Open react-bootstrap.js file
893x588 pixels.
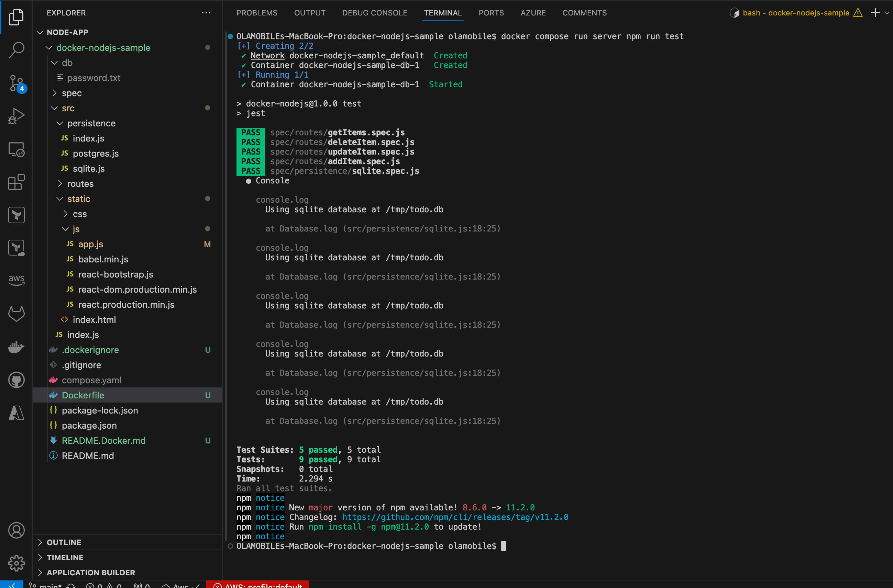point(128,274)
